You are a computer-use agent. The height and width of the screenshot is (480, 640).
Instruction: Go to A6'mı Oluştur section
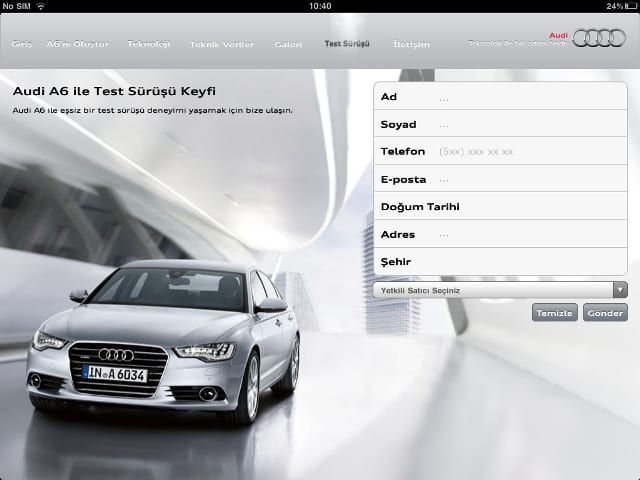coord(78,44)
